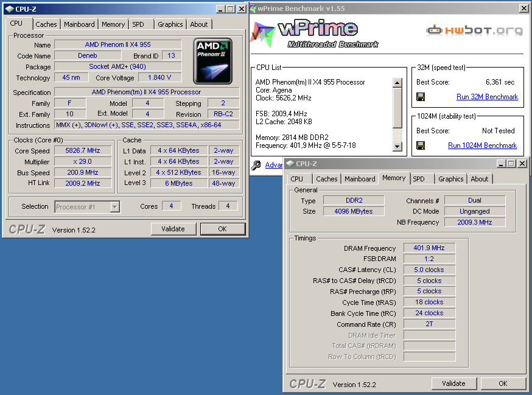Open About tab in left CPU-Z window
532x395 pixels.
(x=199, y=24)
